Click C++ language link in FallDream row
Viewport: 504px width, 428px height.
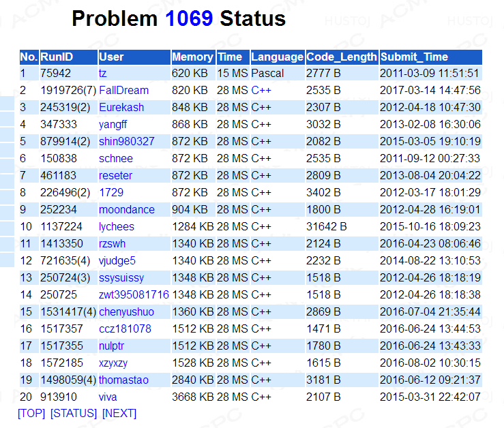click(261, 90)
